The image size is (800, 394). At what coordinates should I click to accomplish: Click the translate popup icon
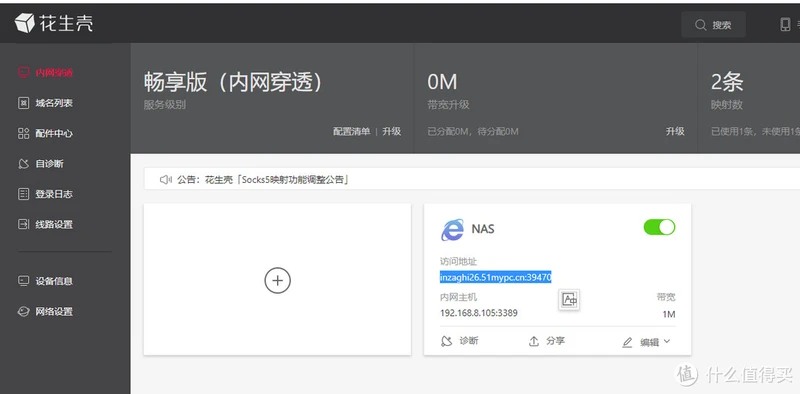point(569,300)
